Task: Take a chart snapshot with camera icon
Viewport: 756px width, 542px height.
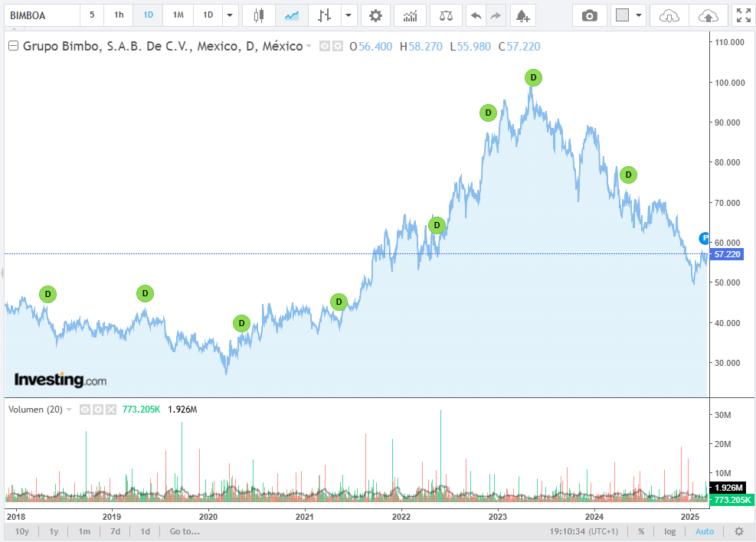Action: (x=589, y=15)
